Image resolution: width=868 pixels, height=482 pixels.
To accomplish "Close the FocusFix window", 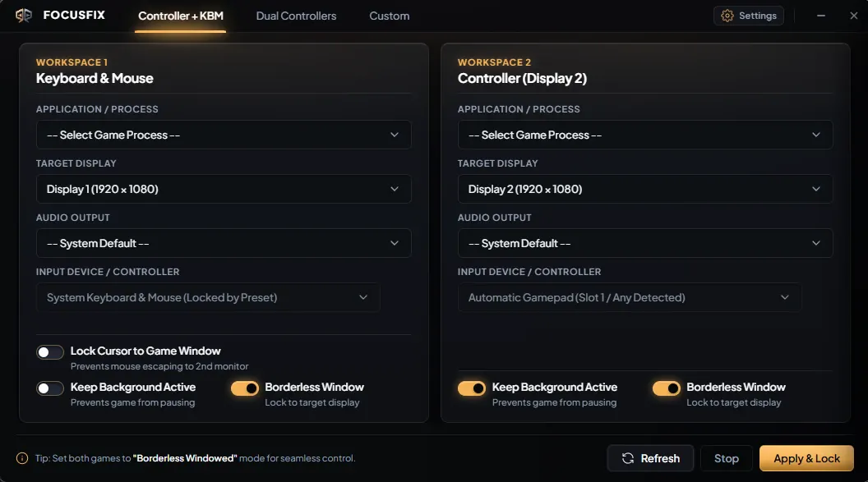I will tap(853, 16).
